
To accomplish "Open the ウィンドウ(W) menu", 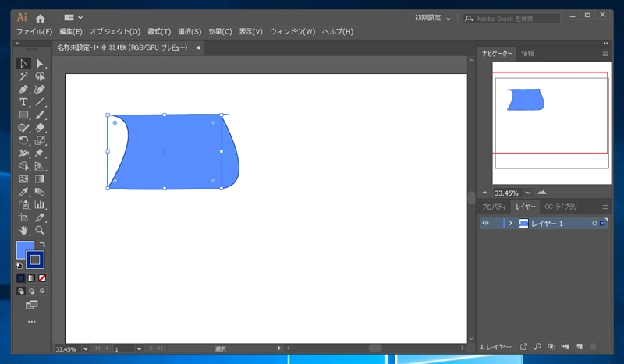I will [x=292, y=31].
